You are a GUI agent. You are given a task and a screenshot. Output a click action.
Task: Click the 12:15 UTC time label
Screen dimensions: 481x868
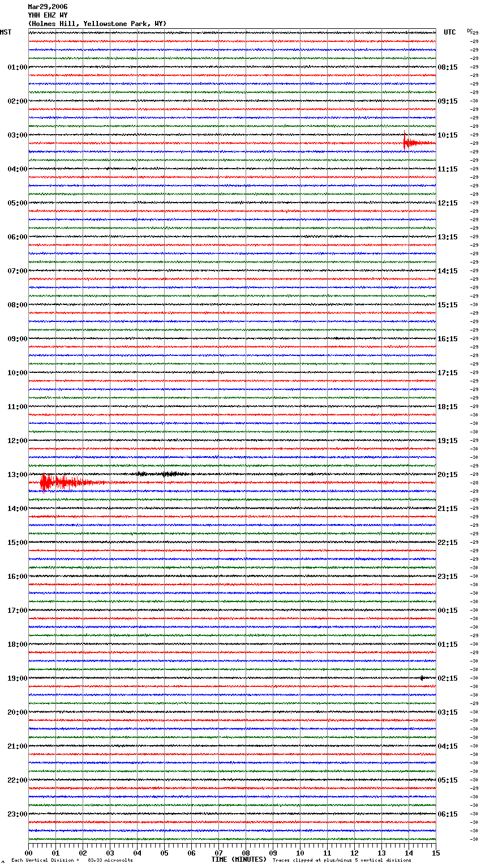coord(448,203)
